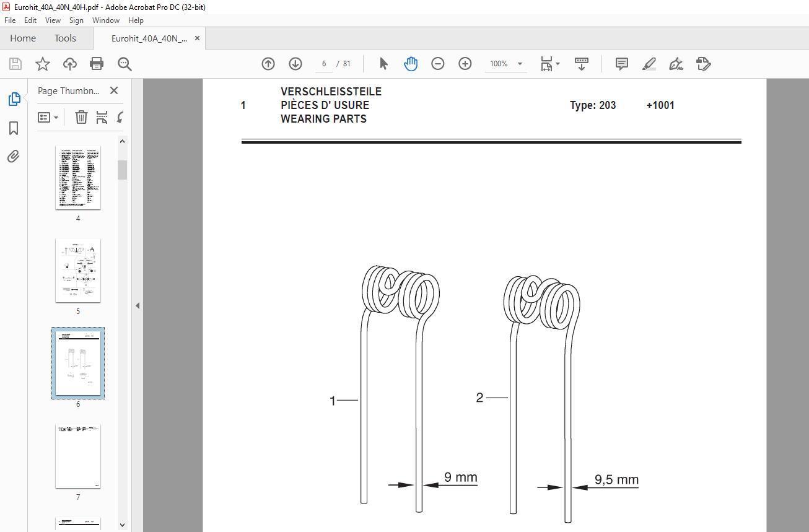
Task: Go to next page arrow
Action: click(x=295, y=64)
